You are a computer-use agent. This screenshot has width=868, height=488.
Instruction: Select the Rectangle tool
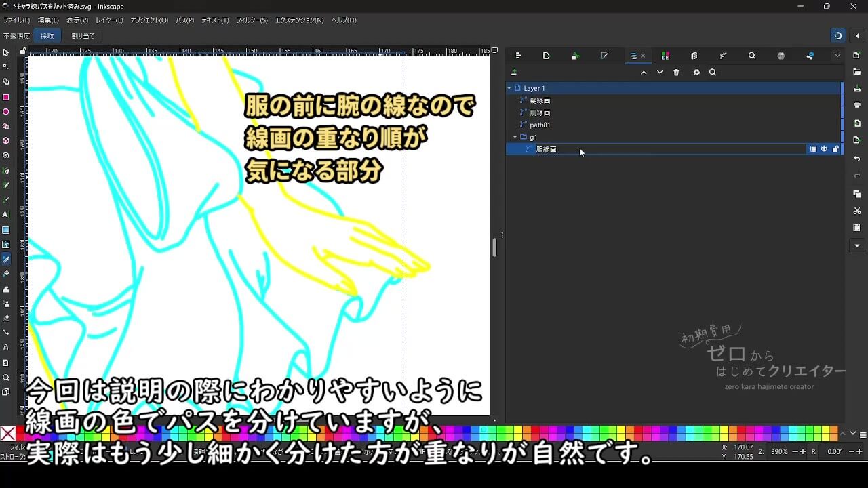coord(6,97)
